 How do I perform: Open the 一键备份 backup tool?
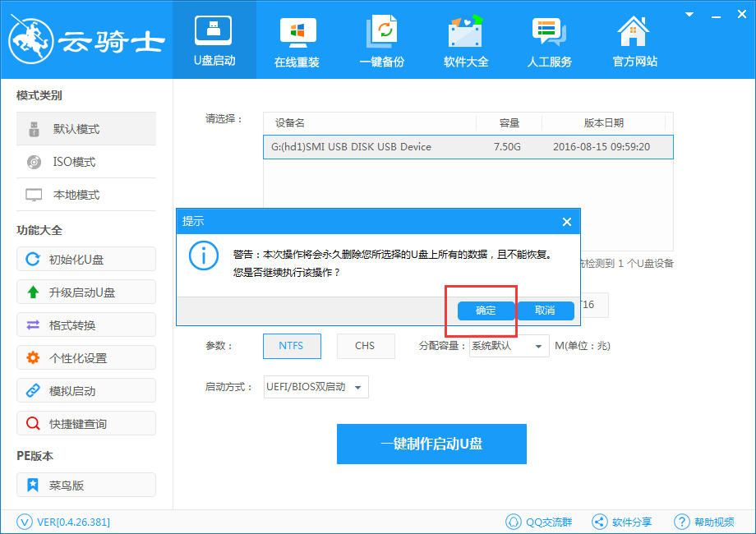click(x=381, y=39)
